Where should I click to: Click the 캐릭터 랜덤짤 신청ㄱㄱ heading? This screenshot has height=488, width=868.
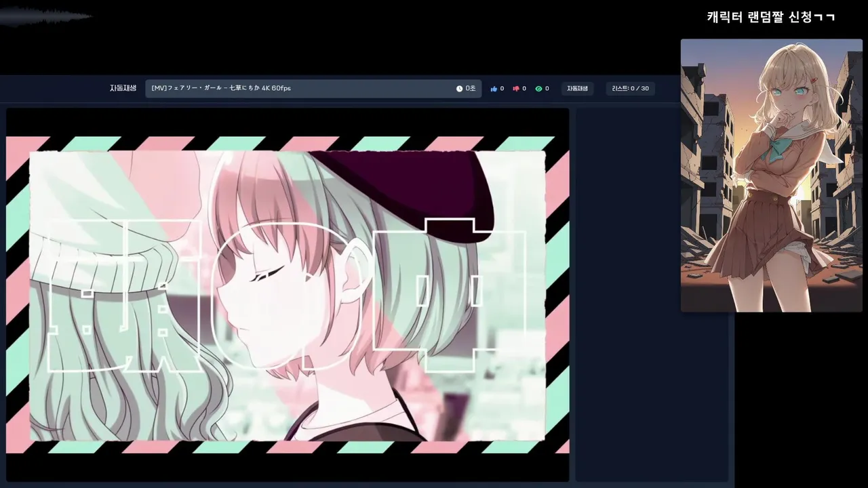[771, 17]
